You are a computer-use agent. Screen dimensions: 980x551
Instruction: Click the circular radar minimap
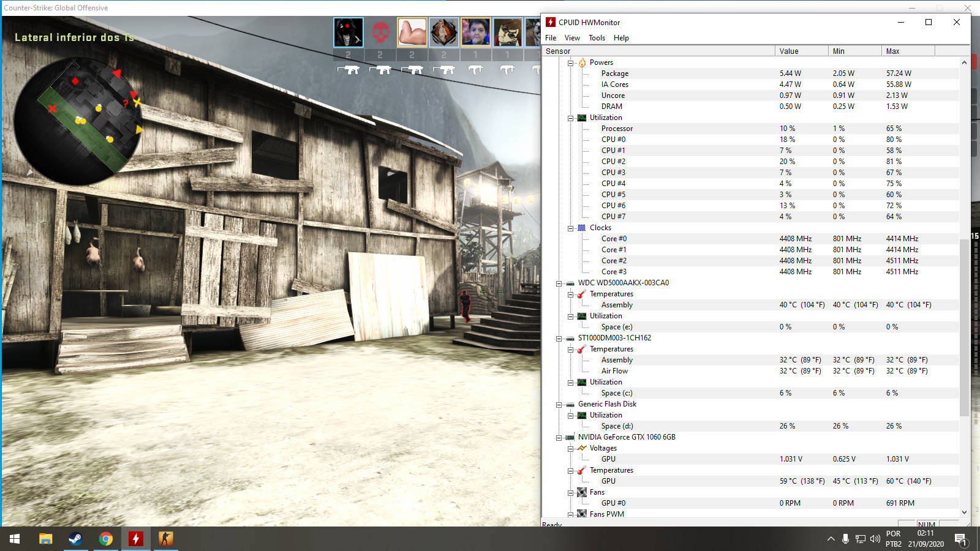pyautogui.click(x=78, y=121)
